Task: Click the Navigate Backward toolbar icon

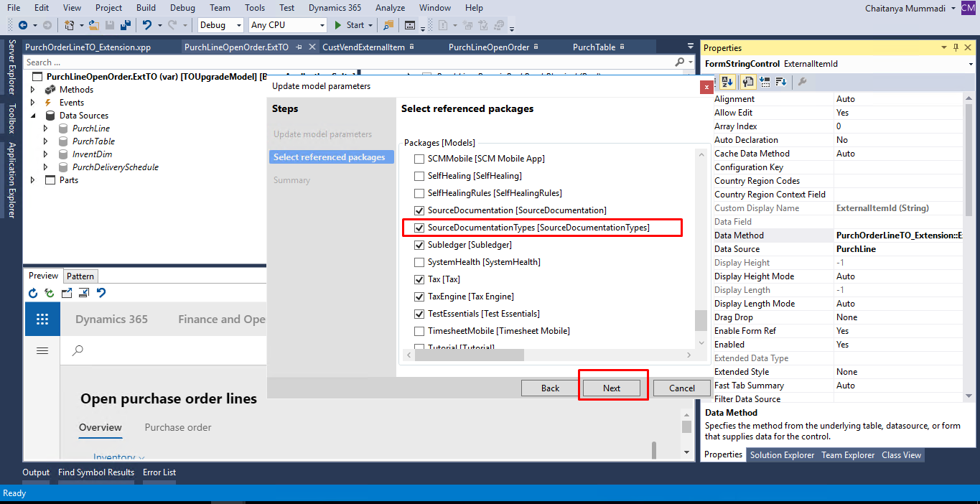Action: click(x=23, y=25)
